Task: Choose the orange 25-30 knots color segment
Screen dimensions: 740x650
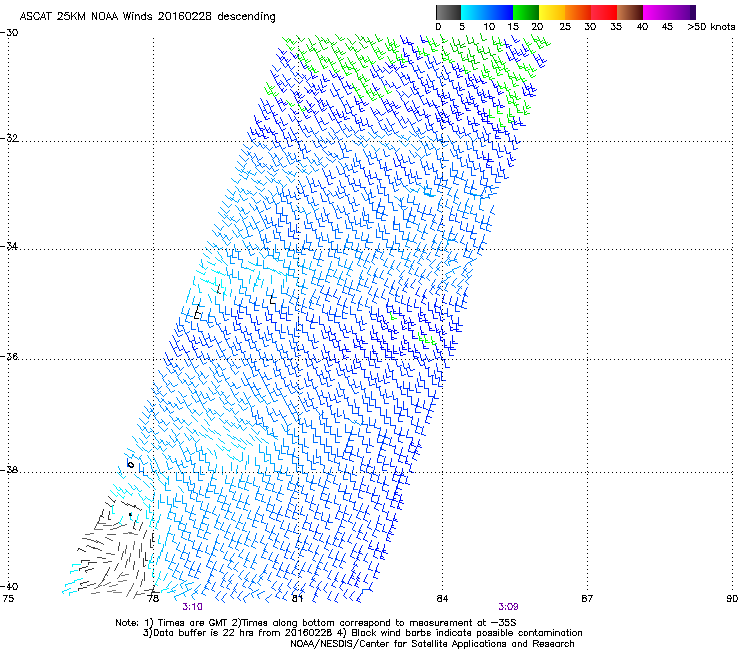Action: point(578,12)
